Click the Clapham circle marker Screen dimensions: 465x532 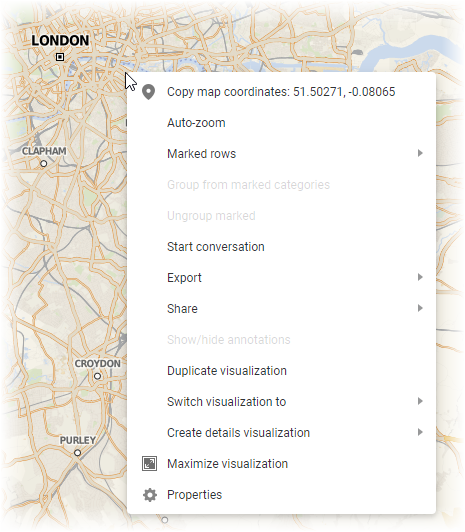[x=43, y=164]
